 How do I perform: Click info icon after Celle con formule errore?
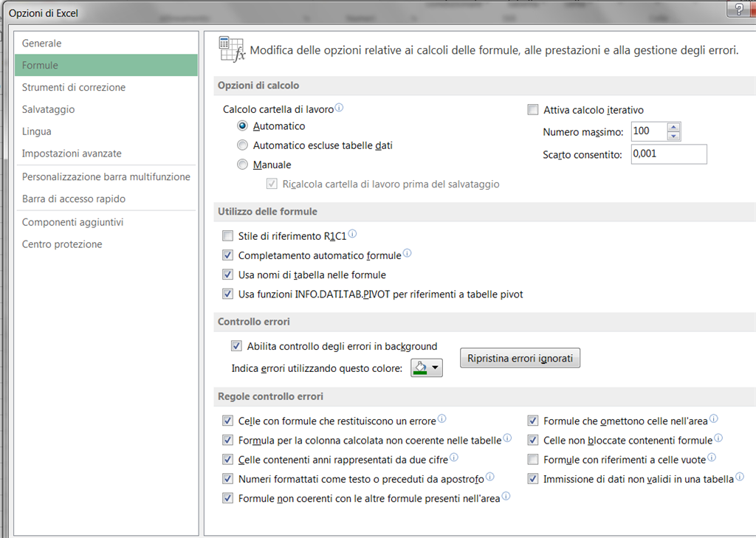(x=441, y=418)
